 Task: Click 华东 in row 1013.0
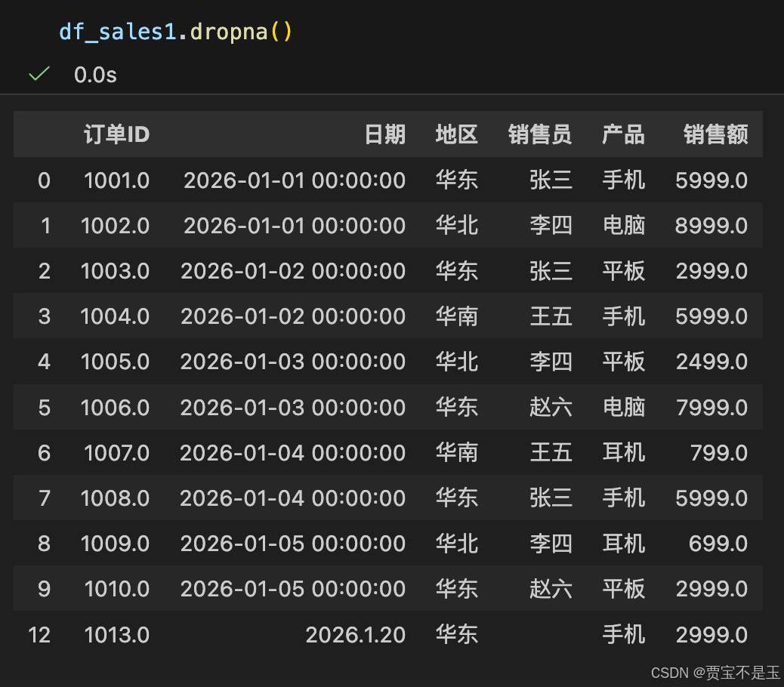[456, 635]
